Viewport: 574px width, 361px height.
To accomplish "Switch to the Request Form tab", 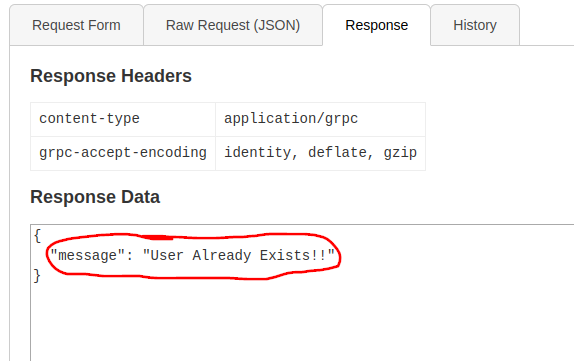I will 76,25.
